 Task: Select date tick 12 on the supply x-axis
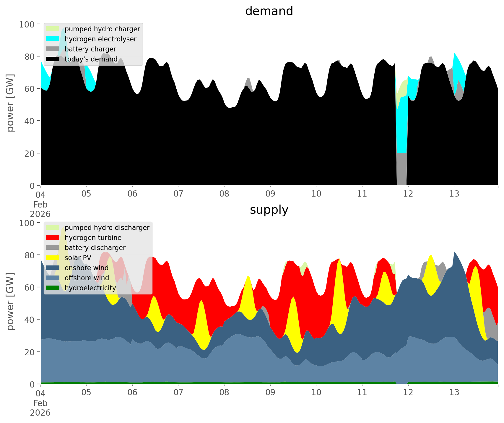(x=408, y=393)
